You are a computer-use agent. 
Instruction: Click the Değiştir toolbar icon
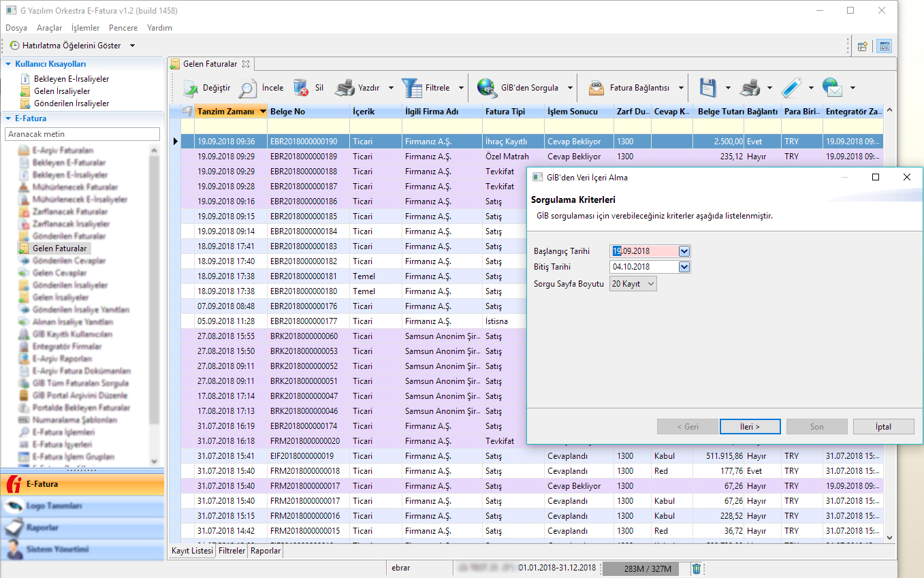click(189, 88)
